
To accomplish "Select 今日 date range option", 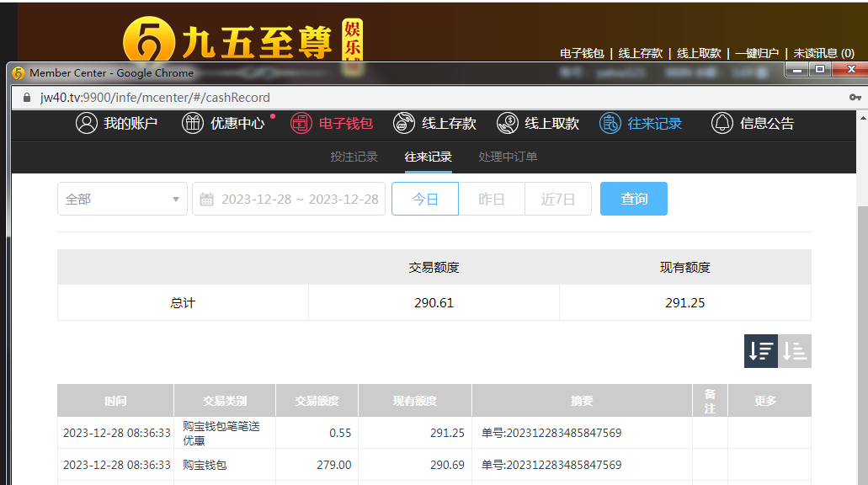I will (x=425, y=200).
